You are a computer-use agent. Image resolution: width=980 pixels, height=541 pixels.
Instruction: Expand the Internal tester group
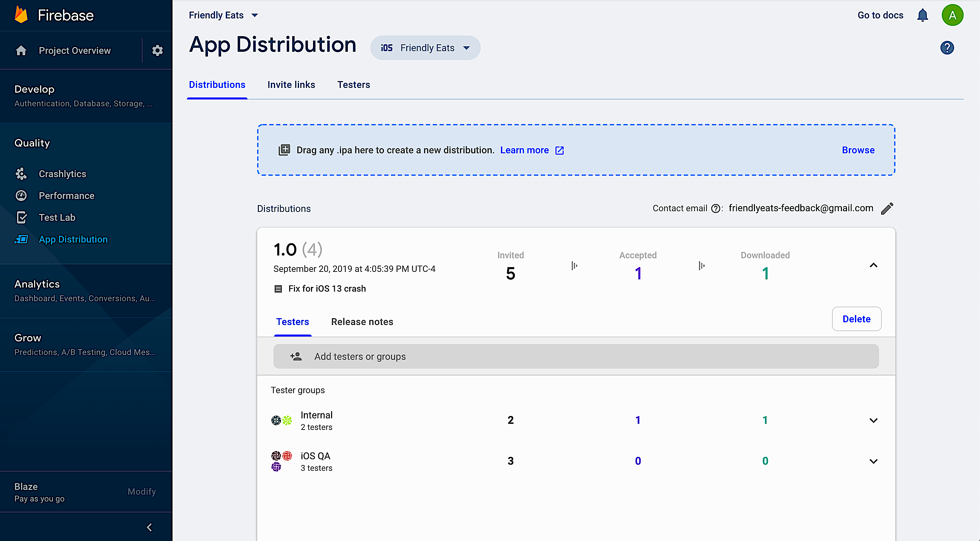[x=874, y=420]
